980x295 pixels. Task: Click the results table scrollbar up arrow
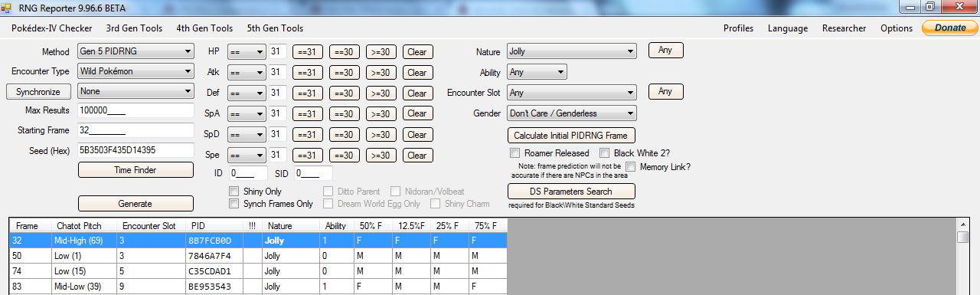point(963,225)
